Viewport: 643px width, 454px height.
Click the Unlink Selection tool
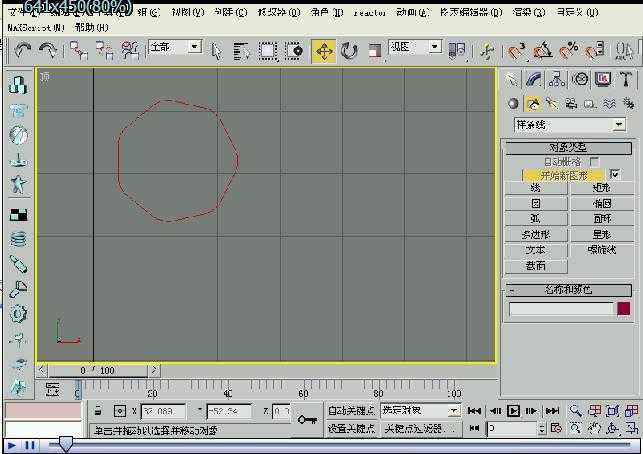[x=105, y=51]
